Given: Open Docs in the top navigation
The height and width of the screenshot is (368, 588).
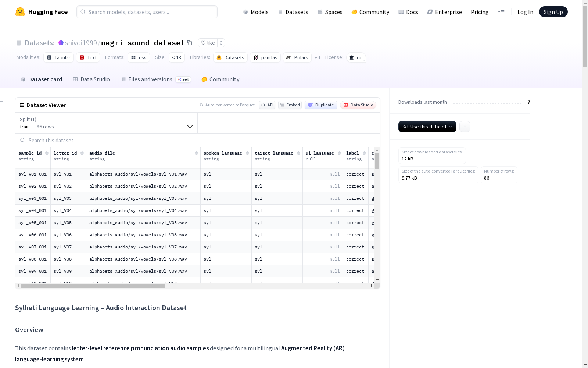Looking at the screenshot, I should coord(408,12).
